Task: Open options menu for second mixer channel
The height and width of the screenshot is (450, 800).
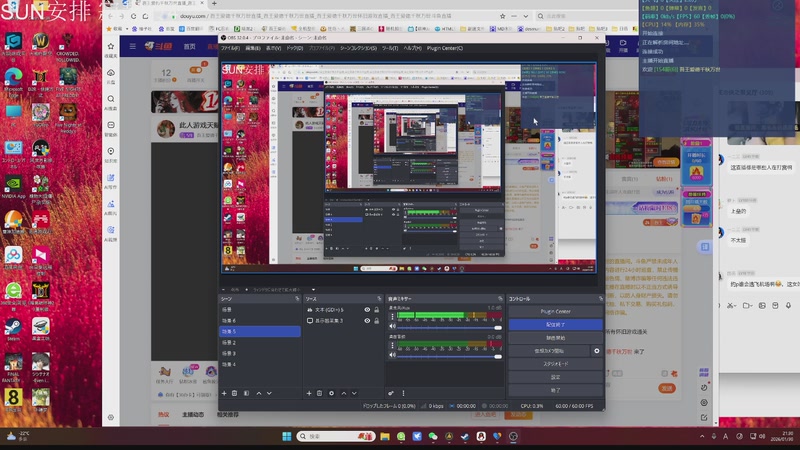Action: pyautogui.click(x=392, y=345)
